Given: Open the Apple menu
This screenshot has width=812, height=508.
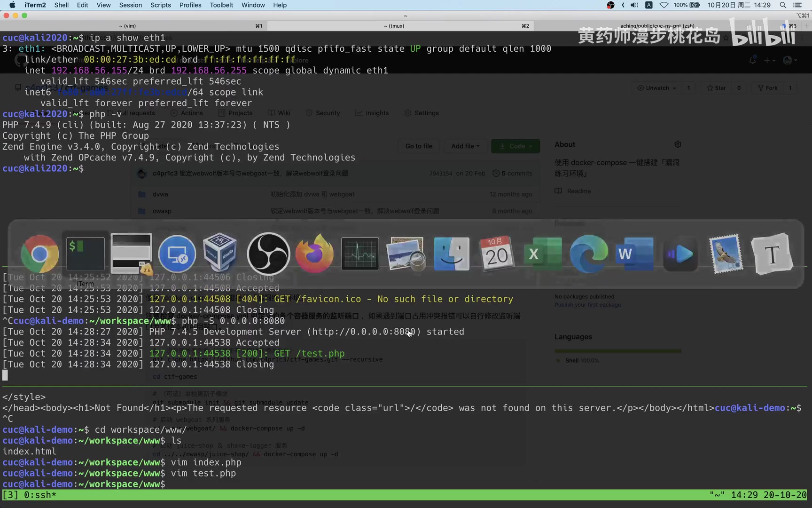Looking at the screenshot, I should coord(12,5).
